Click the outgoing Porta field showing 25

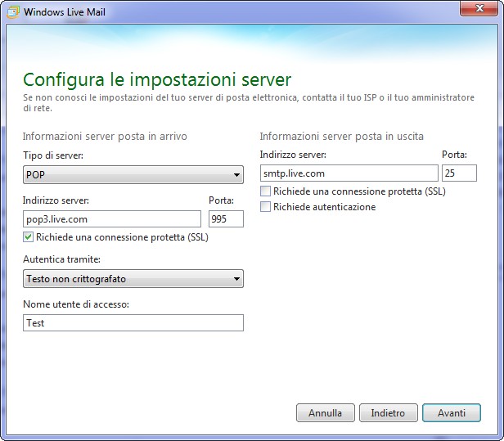(x=459, y=173)
